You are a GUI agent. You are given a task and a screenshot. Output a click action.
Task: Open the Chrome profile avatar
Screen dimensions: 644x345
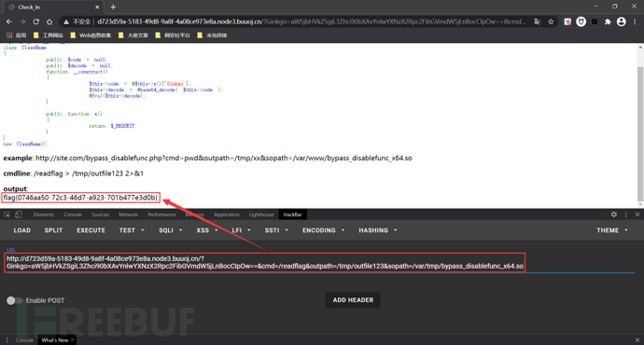(621, 21)
